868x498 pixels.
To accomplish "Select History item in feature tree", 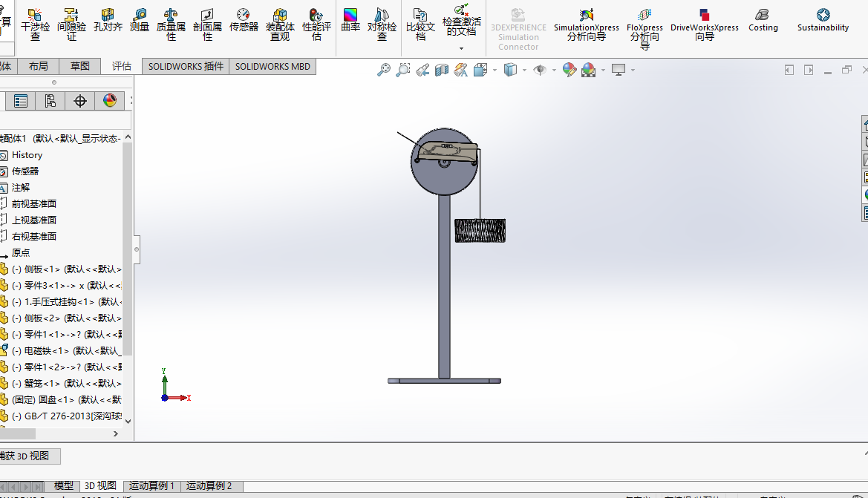I will click(27, 155).
